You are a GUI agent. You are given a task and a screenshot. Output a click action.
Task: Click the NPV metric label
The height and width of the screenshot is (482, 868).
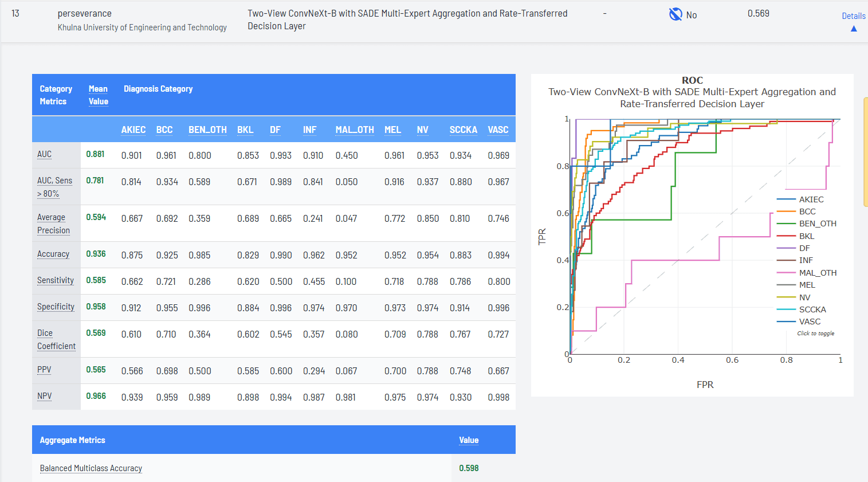pos(44,396)
